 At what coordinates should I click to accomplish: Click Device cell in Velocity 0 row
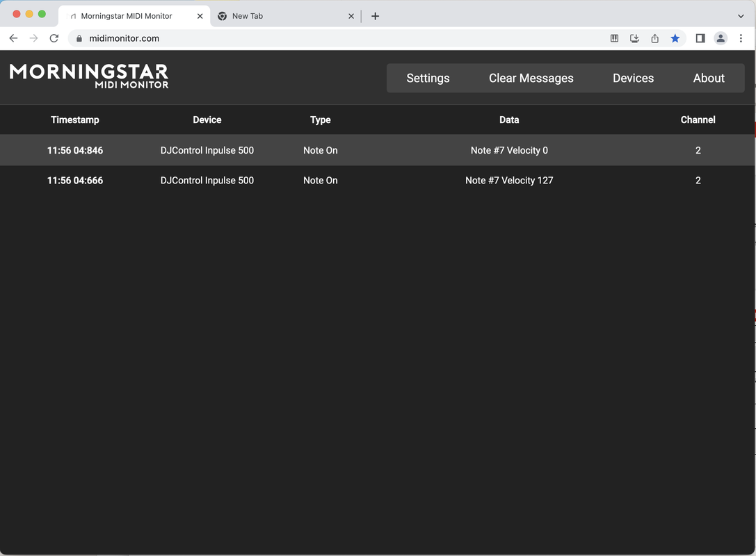(x=207, y=150)
